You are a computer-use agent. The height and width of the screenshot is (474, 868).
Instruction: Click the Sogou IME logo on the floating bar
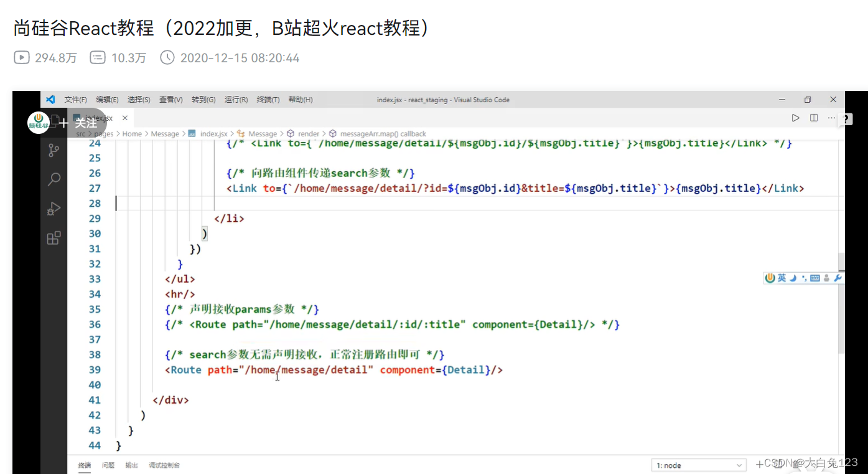click(x=770, y=278)
